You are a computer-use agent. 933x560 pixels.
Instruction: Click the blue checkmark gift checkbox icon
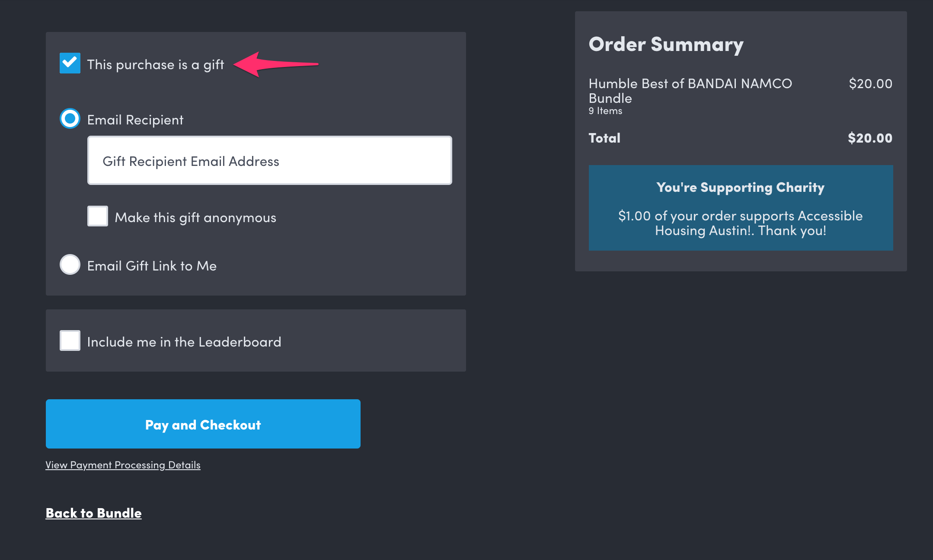[x=70, y=63]
